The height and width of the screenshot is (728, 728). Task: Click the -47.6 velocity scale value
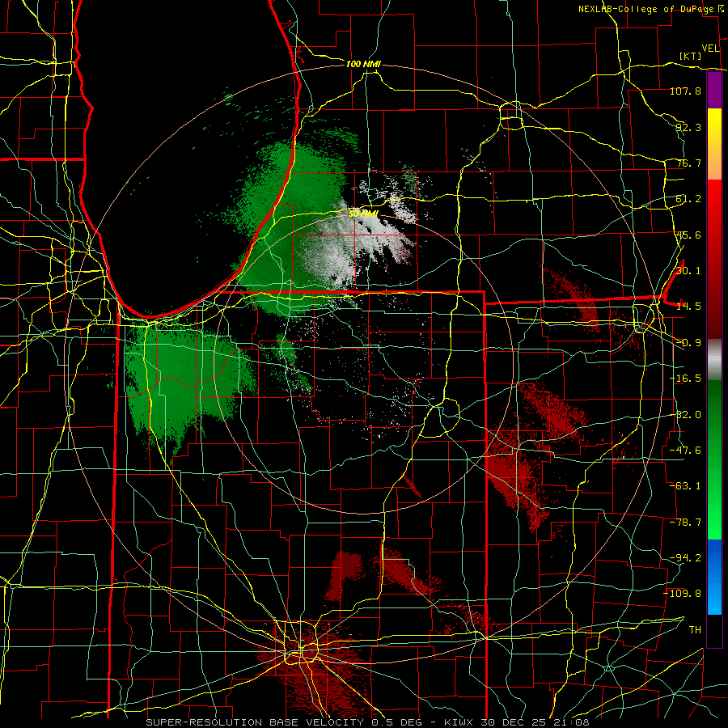(685, 451)
